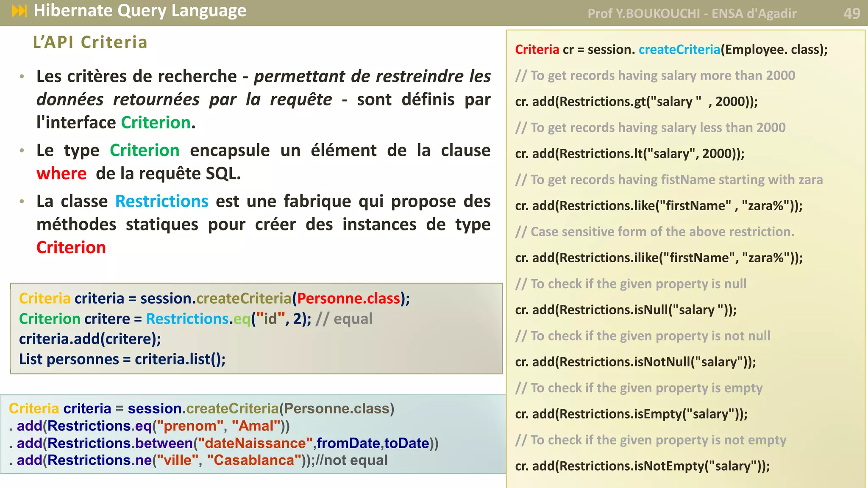The height and width of the screenshot is (488, 868).
Task: Click line with Restrictions.ne "ville", "Casablanca"
Action: 198,460
